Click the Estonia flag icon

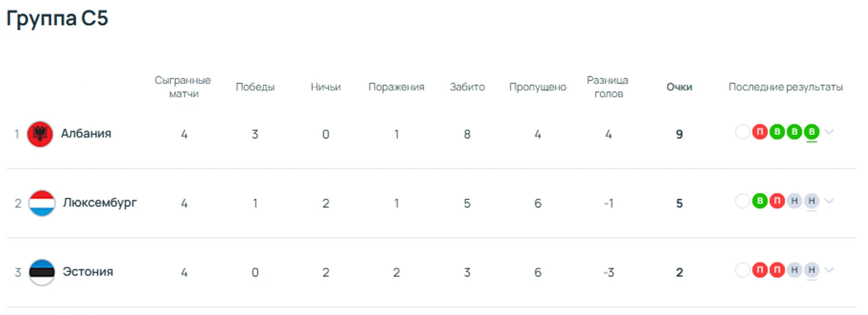pos(42,272)
